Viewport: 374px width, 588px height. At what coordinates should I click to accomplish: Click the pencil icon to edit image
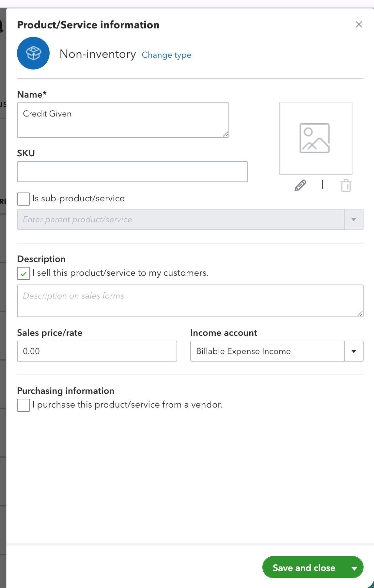coord(300,185)
